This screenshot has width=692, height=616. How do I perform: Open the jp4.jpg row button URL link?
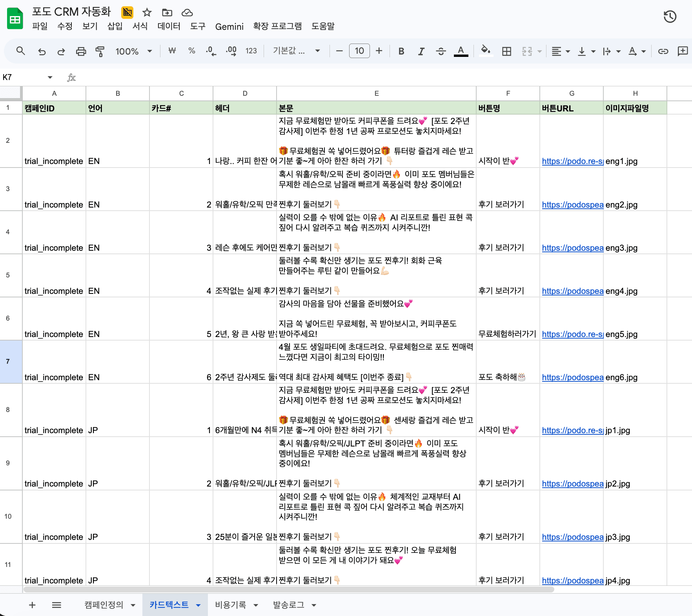coord(572,581)
